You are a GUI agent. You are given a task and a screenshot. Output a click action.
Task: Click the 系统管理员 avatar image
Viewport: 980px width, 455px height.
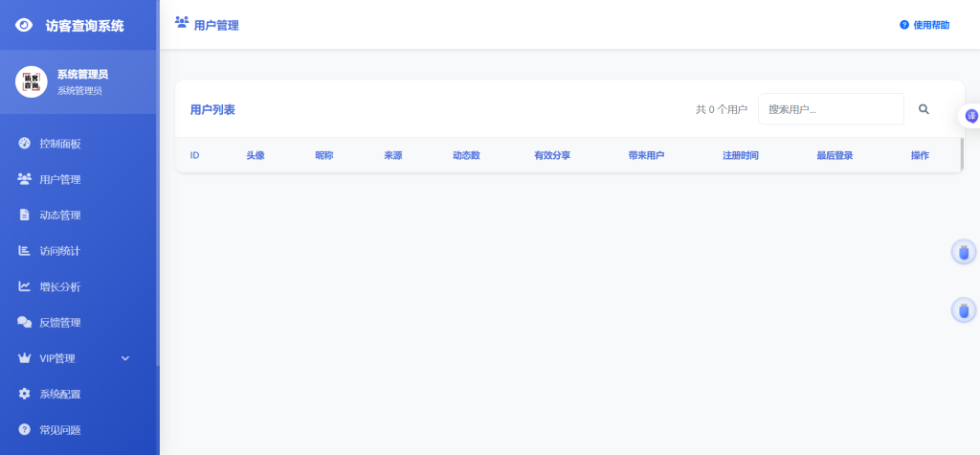32,82
